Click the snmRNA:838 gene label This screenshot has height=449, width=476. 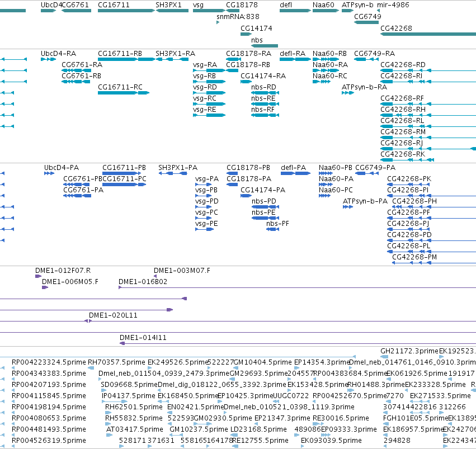pyautogui.click(x=238, y=17)
